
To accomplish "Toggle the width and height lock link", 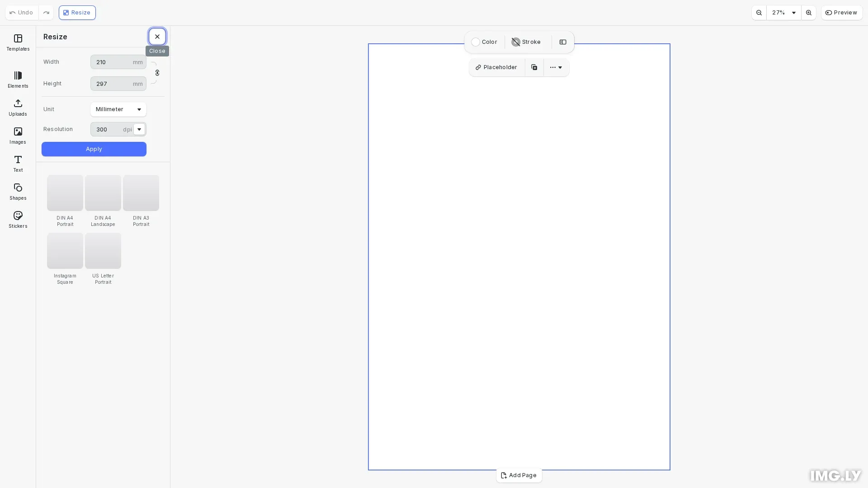I will [157, 73].
